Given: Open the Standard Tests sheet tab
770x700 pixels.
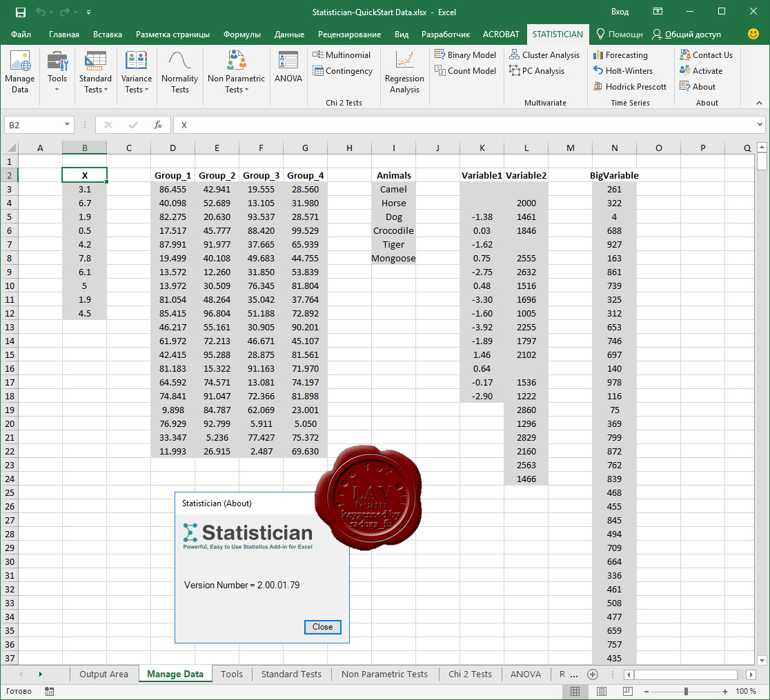Looking at the screenshot, I should [x=291, y=674].
